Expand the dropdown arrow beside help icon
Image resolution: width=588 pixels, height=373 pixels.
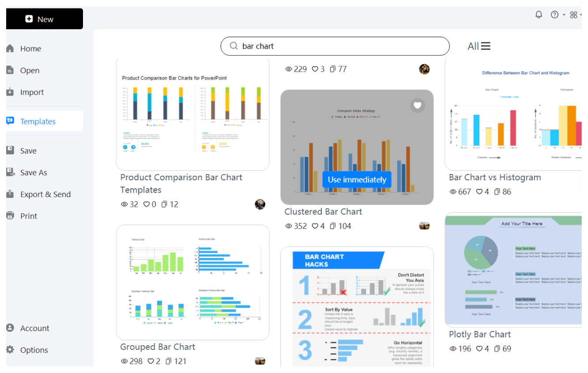564,15
